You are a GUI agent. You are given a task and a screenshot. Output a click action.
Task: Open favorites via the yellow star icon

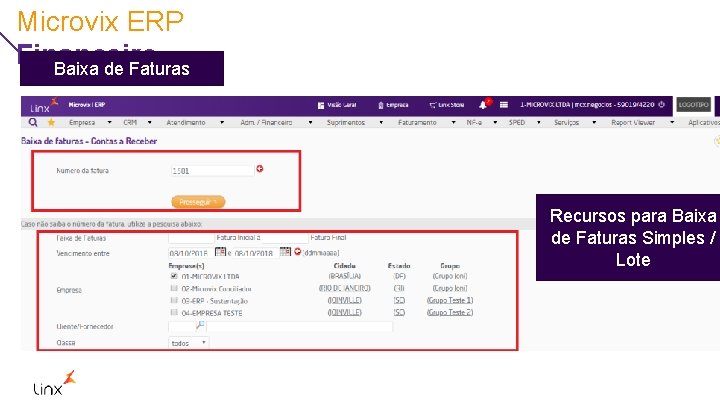tap(51, 123)
